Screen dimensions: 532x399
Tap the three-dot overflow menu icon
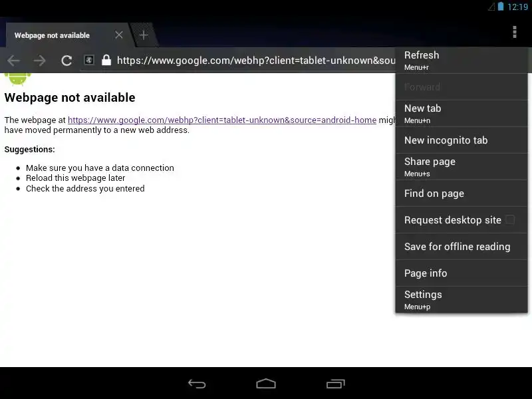coord(514,32)
